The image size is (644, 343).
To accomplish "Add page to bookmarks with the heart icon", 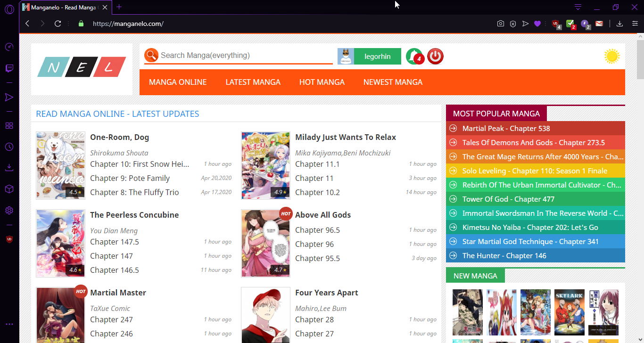I will tap(537, 24).
